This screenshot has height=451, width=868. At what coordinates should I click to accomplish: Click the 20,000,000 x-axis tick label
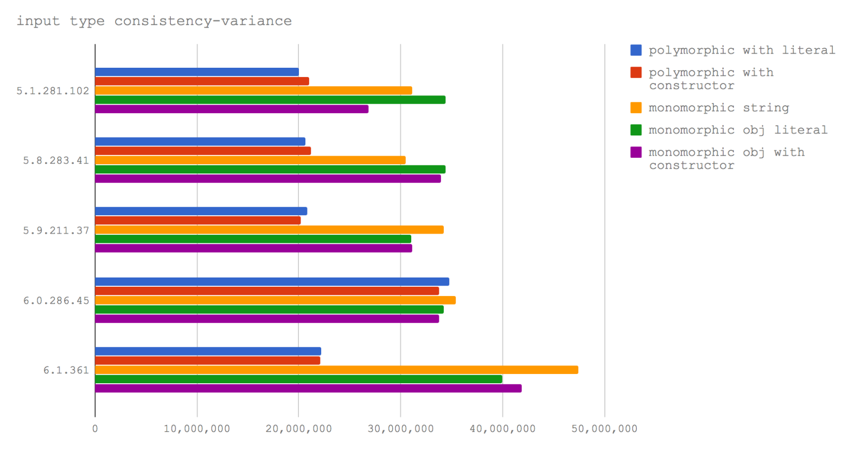[x=299, y=429]
